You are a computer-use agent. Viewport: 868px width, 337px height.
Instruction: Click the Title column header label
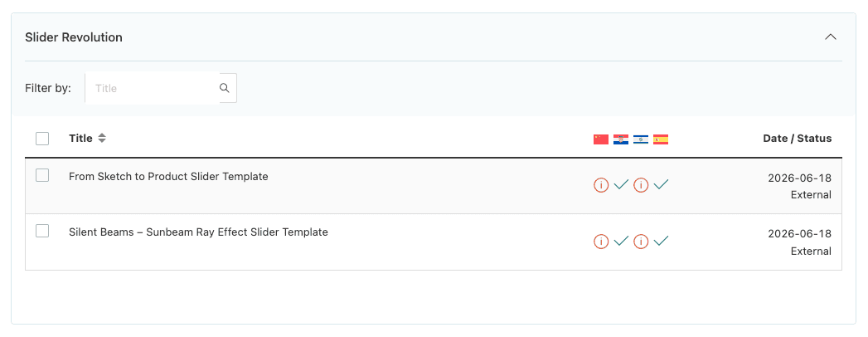(80, 139)
